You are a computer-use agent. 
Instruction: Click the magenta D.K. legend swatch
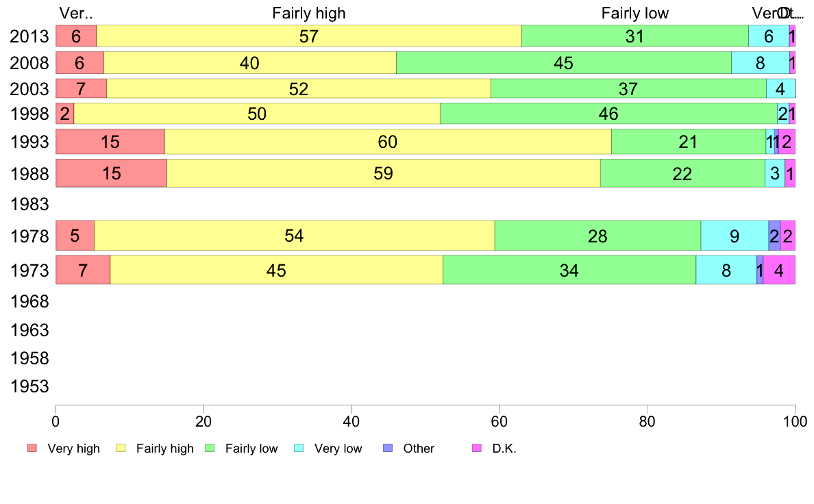pos(477,448)
